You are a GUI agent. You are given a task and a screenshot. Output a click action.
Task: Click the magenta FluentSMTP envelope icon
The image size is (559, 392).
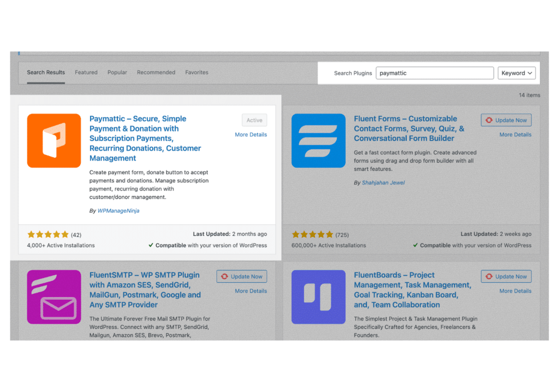click(x=54, y=297)
